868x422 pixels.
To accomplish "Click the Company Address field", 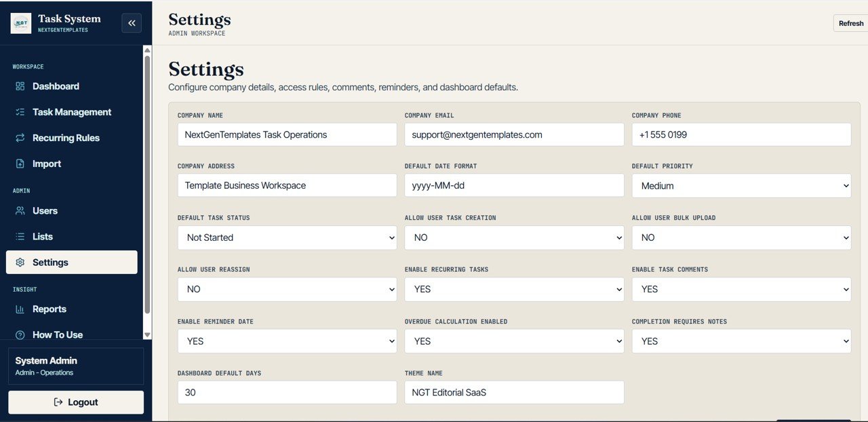I will pyautogui.click(x=287, y=185).
